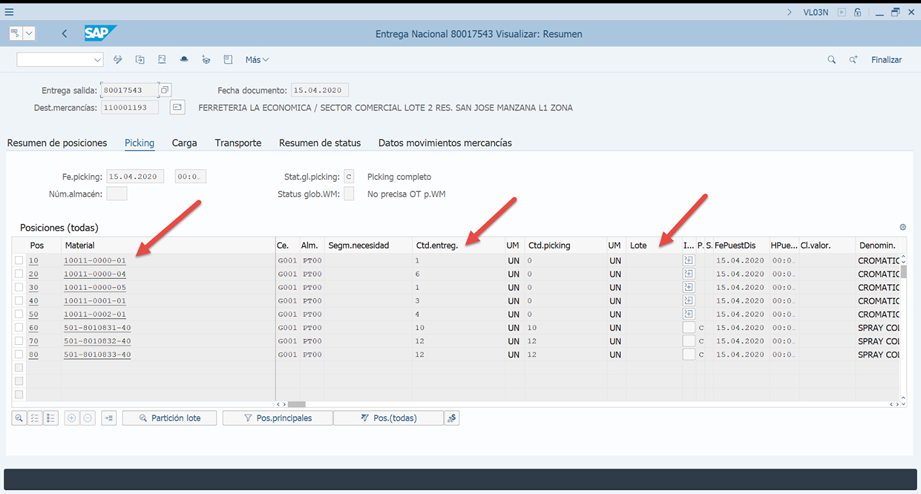
Task: Open the dropdown arrow beside the top-left menu icon
Action: point(29,33)
